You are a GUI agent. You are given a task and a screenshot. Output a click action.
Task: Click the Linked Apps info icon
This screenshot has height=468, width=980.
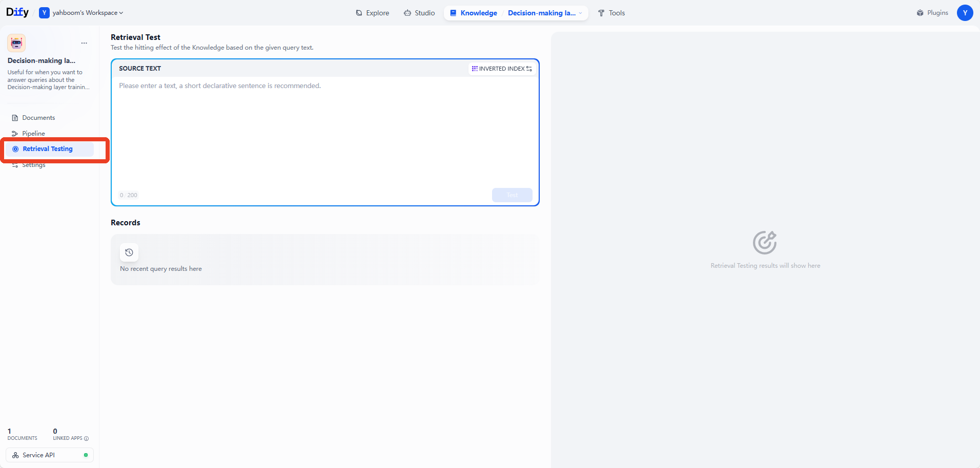86,438
